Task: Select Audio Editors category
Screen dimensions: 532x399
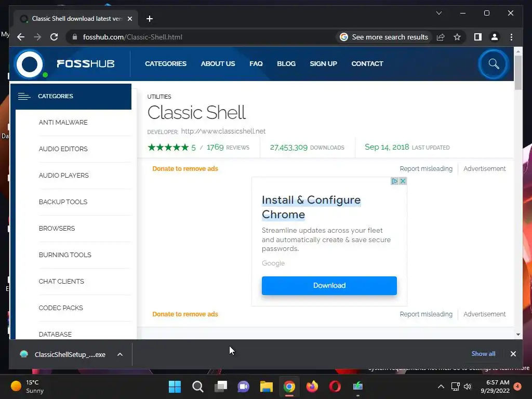Action: pos(63,149)
